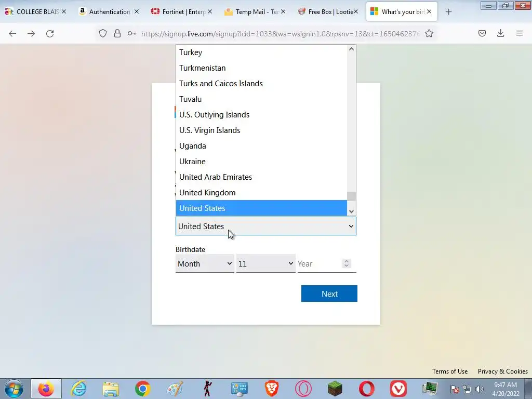Click the Firefox taskbar icon
Image resolution: width=532 pixels, height=399 pixels.
click(46, 389)
